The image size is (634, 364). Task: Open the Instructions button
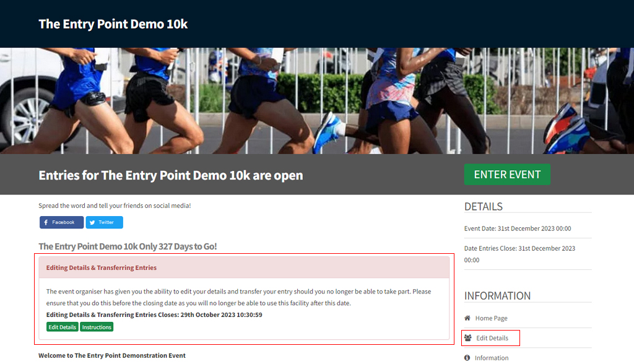point(97,327)
